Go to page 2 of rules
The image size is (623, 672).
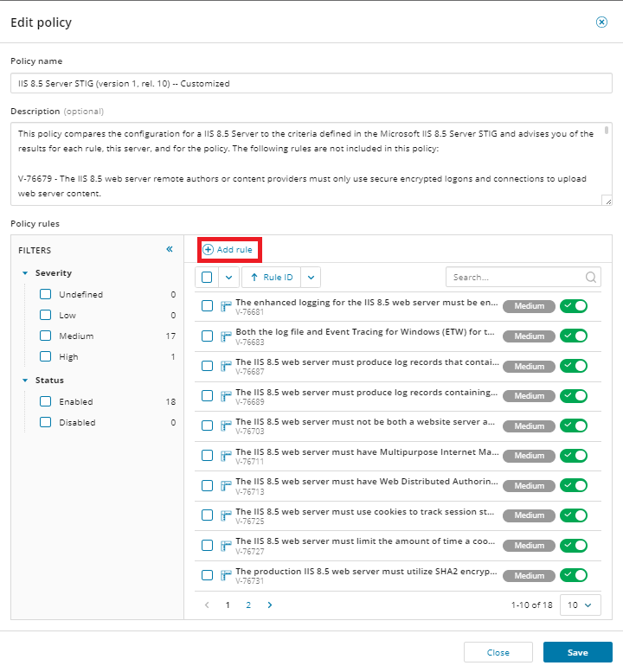point(248,605)
